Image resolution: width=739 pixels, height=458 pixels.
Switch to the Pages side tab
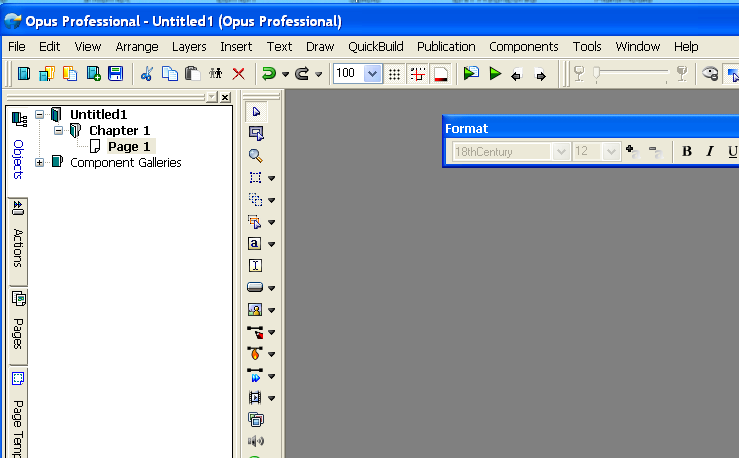pyautogui.click(x=18, y=326)
